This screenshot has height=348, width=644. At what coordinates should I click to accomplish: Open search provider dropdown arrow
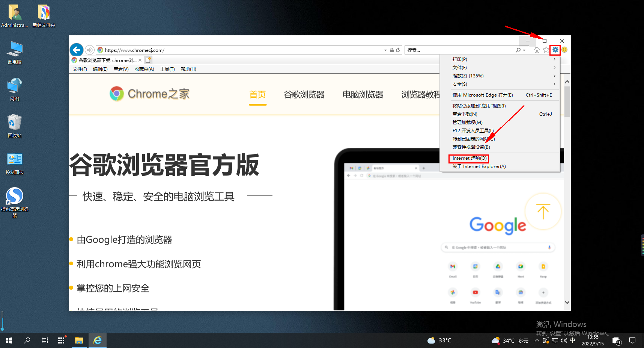524,50
